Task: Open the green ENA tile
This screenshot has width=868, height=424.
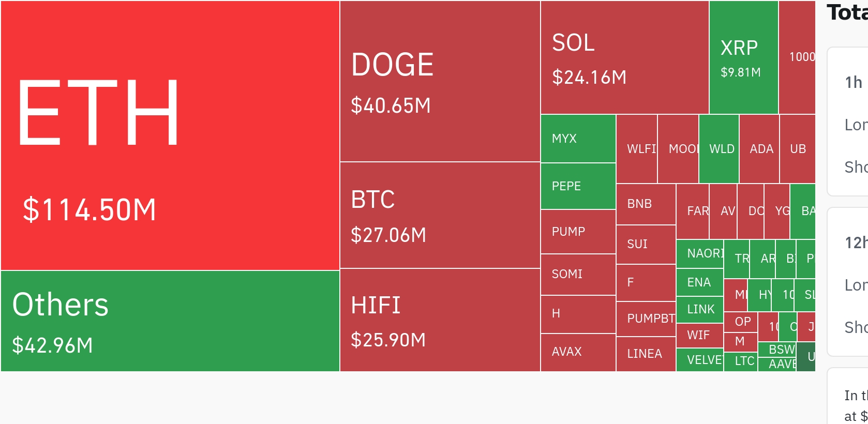Action: (699, 282)
